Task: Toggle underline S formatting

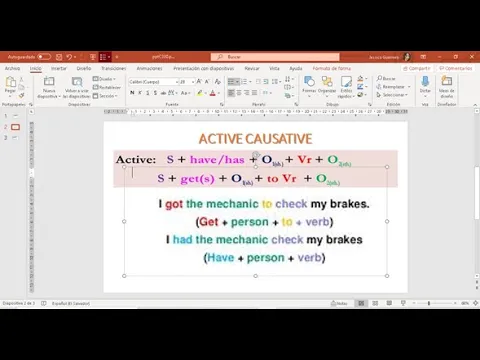Action: pyautogui.click(x=148, y=93)
